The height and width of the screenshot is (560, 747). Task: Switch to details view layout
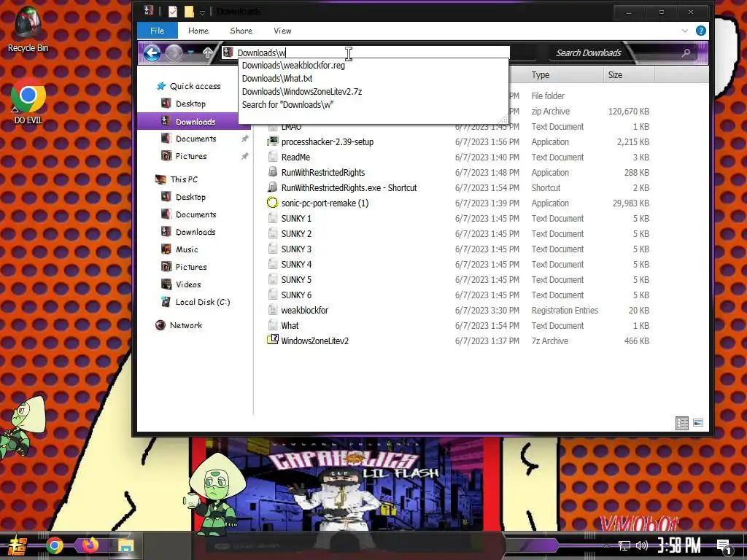(x=682, y=423)
